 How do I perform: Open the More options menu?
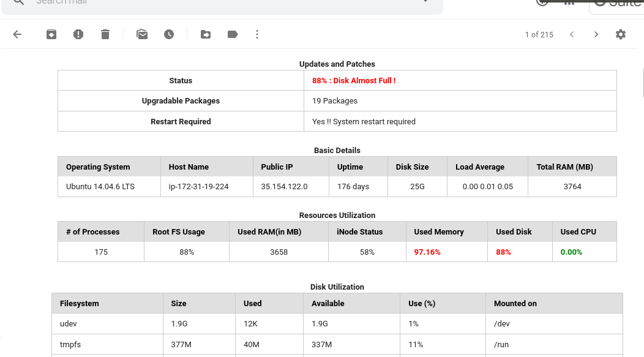[x=257, y=34]
